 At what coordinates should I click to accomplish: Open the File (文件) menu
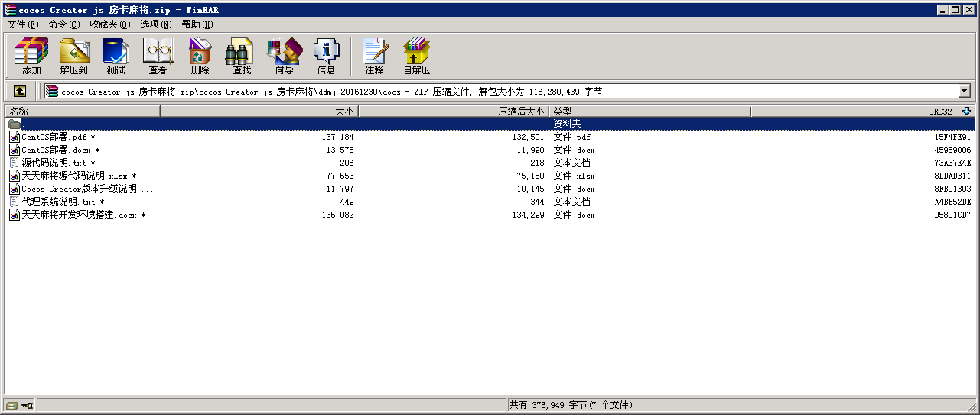(x=22, y=24)
